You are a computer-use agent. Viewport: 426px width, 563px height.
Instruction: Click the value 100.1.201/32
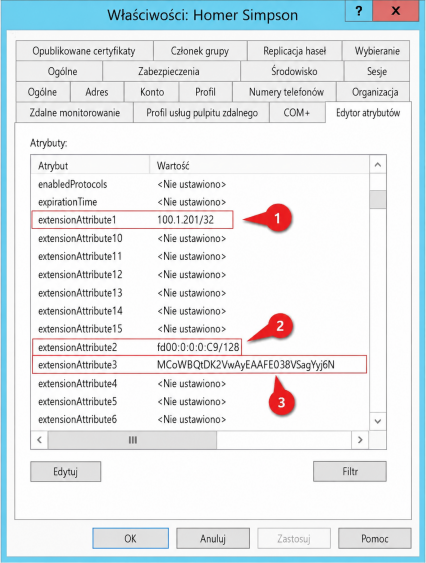coord(185,220)
